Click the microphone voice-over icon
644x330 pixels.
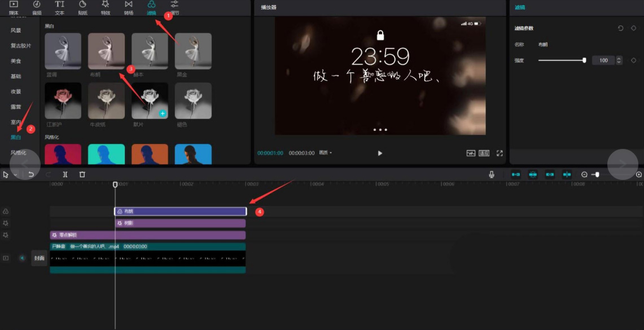point(492,175)
